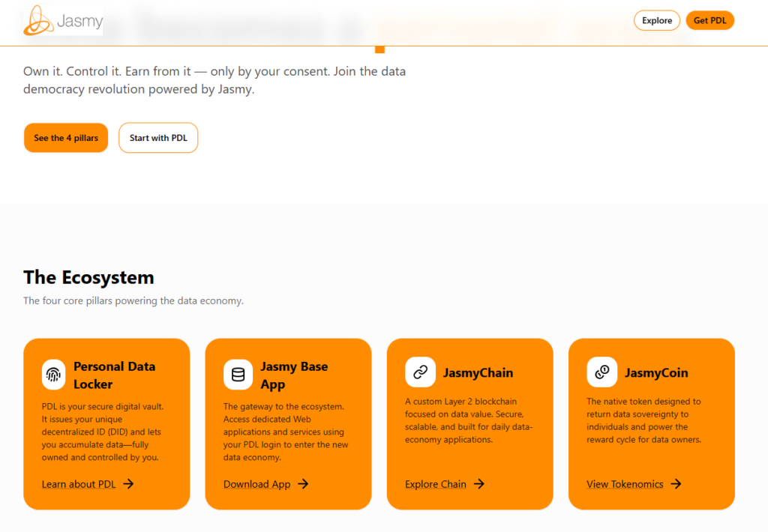Select the Personal Data Locker card title
The height and width of the screenshot is (532, 768).
coord(115,375)
